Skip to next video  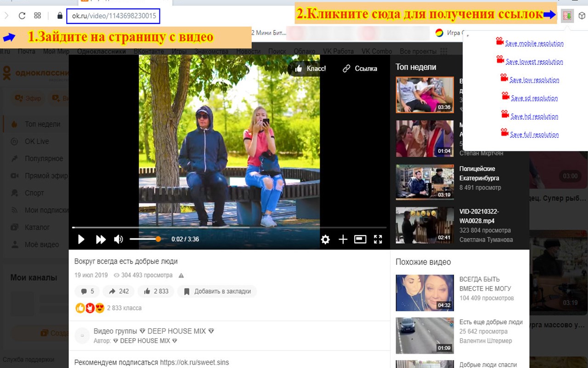click(x=101, y=239)
